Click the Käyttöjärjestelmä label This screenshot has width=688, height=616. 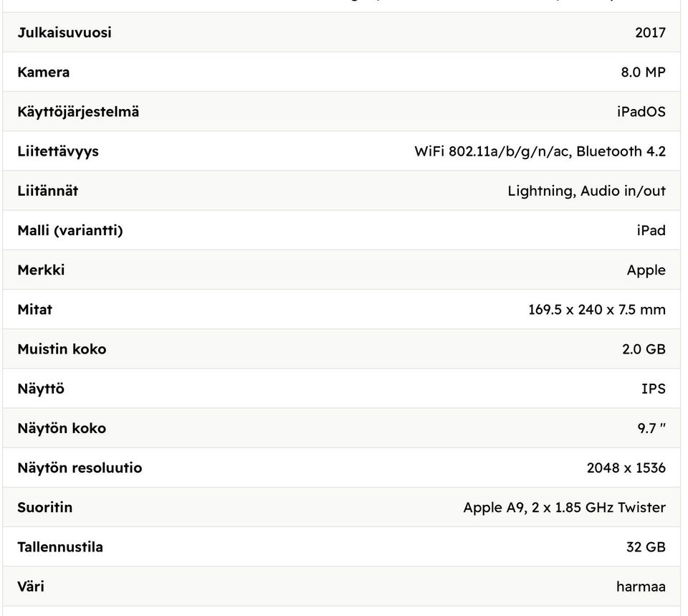click(x=78, y=112)
